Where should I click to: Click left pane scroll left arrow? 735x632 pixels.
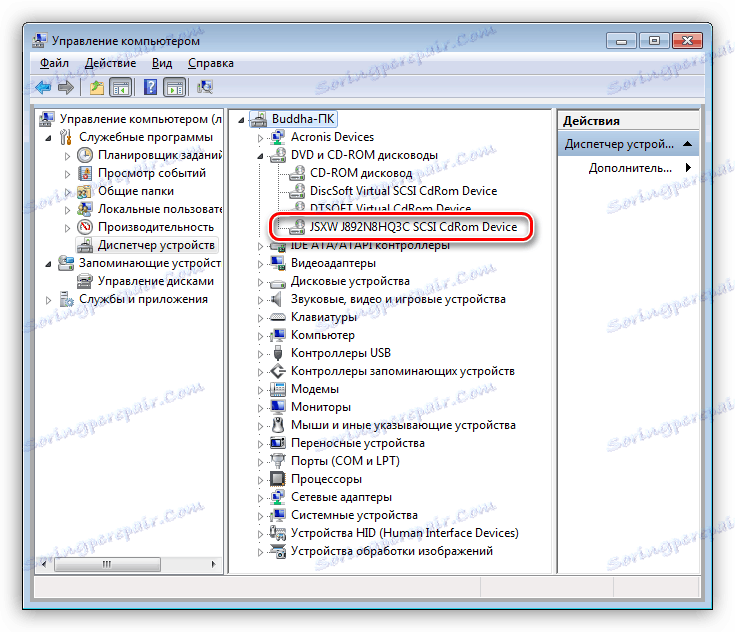44,564
